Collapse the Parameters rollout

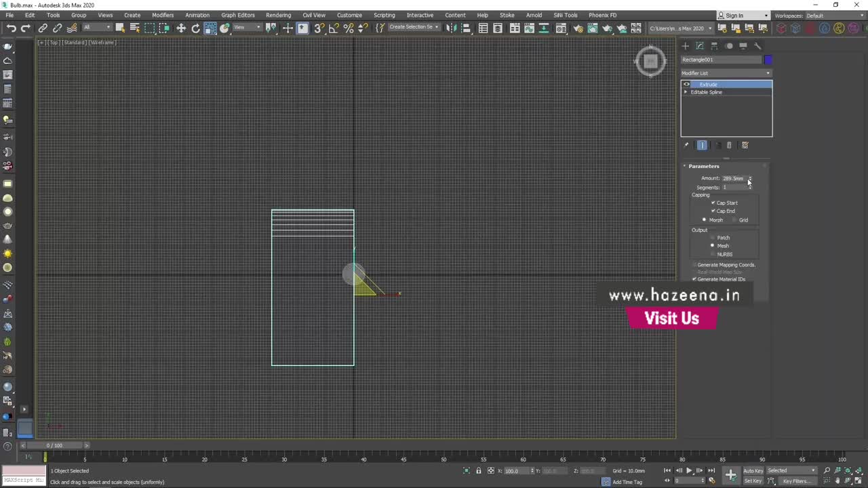point(704,166)
